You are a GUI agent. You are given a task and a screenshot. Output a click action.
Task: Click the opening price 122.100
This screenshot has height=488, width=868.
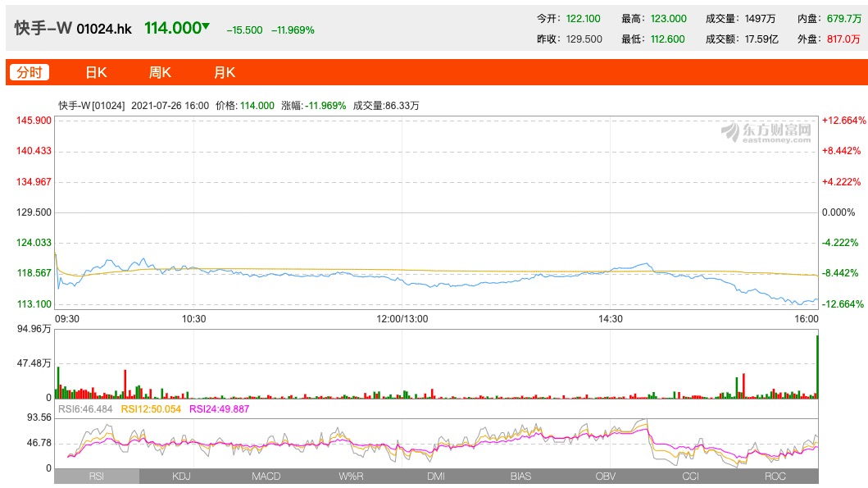[583, 19]
